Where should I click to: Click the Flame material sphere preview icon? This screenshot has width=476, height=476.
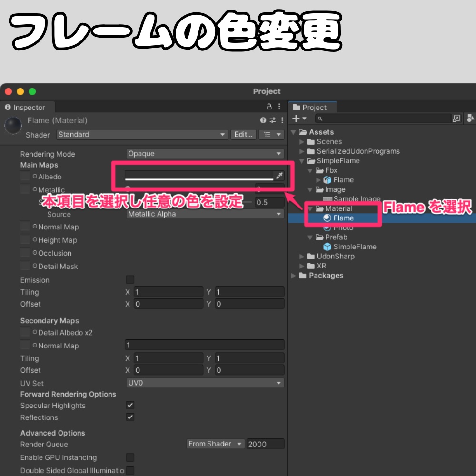click(13, 125)
